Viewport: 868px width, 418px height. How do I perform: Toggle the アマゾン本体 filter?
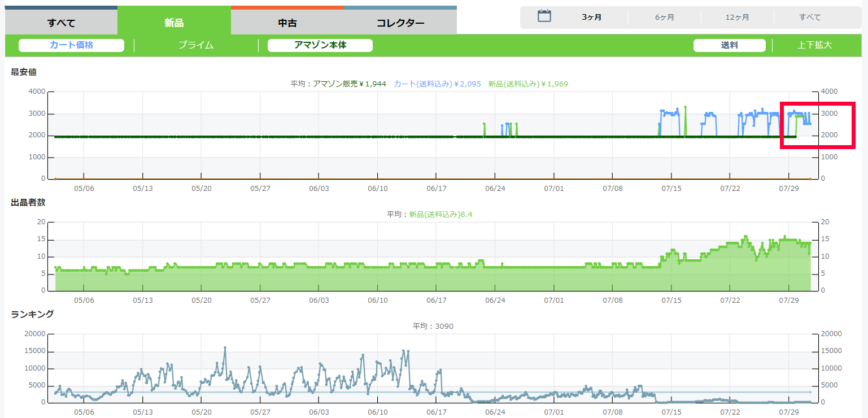(320, 45)
